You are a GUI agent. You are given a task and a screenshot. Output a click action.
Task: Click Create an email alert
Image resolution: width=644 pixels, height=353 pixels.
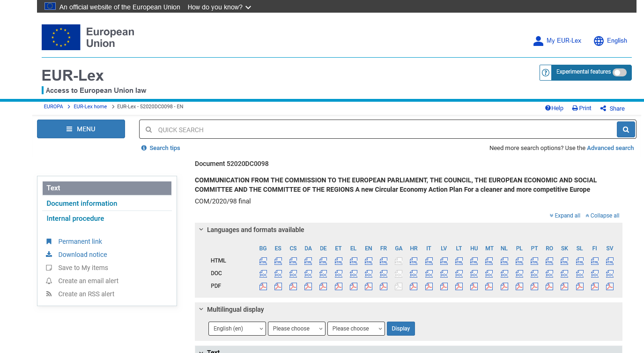click(x=88, y=281)
